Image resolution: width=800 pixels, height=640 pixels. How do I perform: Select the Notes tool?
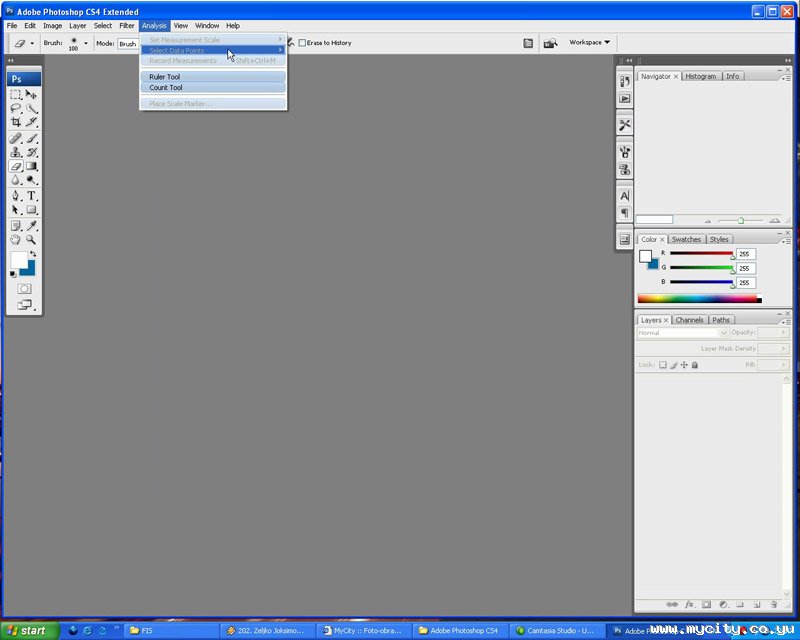16,226
